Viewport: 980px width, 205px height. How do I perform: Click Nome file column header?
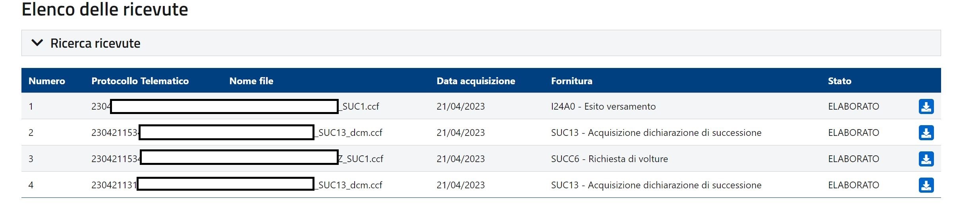tap(251, 81)
